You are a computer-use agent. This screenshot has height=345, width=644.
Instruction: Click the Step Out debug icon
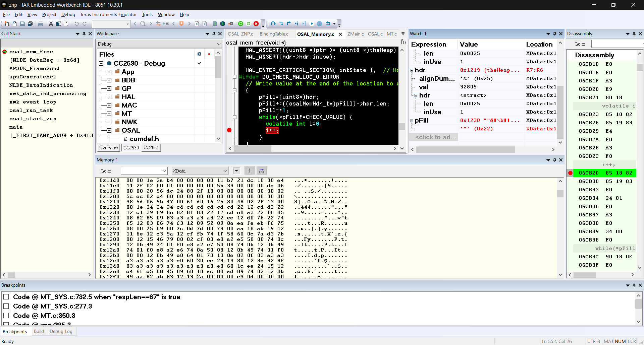[x=289, y=24]
